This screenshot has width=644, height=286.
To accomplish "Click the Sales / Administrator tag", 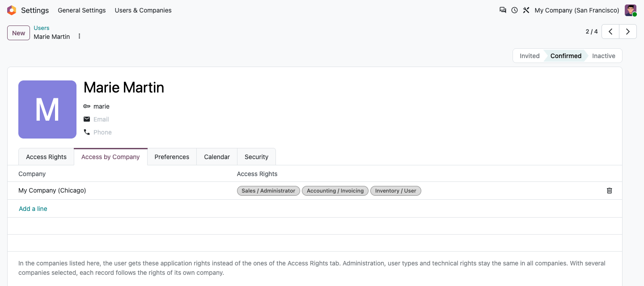I will 268,191.
